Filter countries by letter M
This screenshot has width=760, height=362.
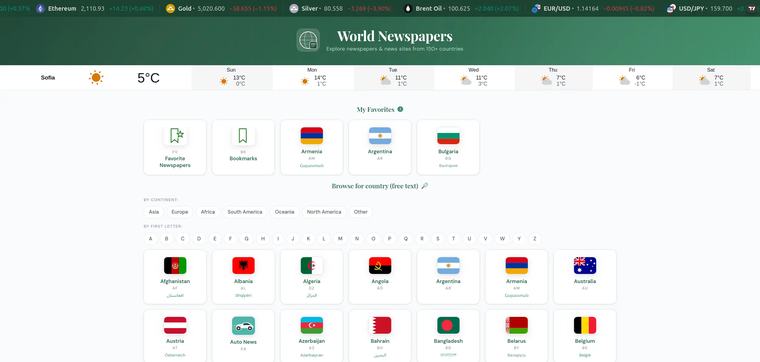pyautogui.click(x=340, y=239)
